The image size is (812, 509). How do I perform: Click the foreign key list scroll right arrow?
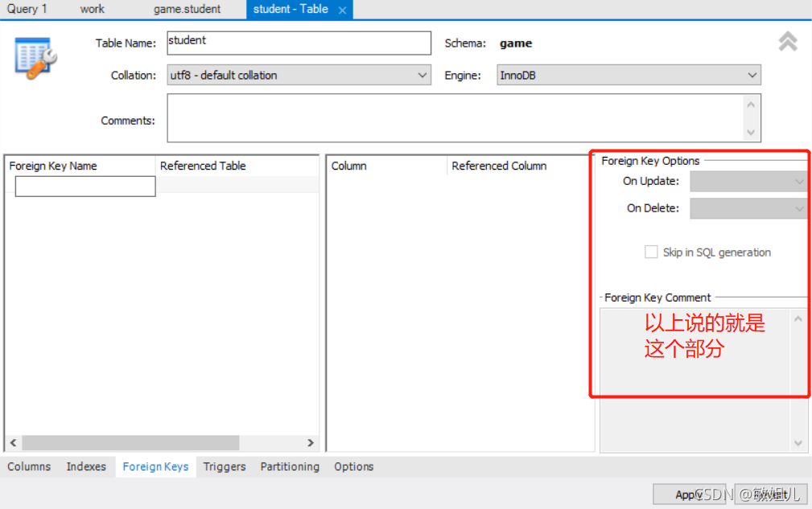click(310, 443)
